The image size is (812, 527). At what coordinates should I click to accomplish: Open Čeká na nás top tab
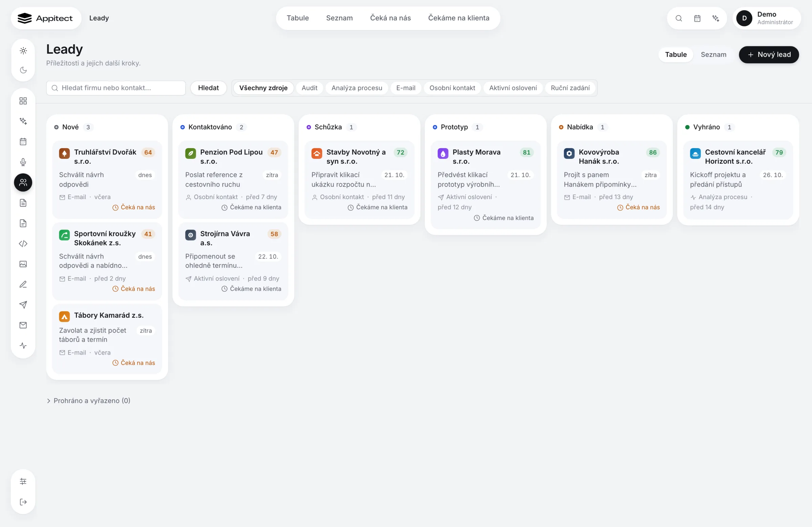click(x=390, y=18)
